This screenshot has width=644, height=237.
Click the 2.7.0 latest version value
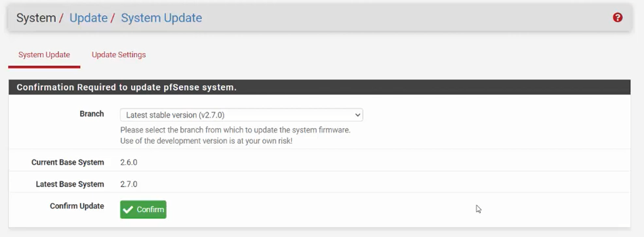coord(129,184)
